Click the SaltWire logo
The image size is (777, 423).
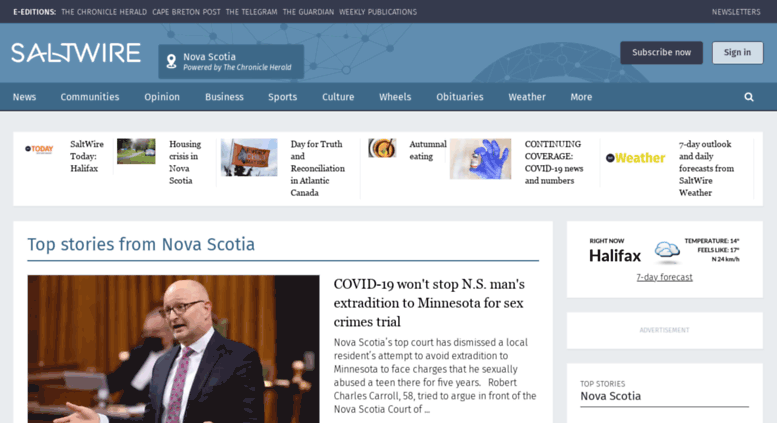click(76, 53)
